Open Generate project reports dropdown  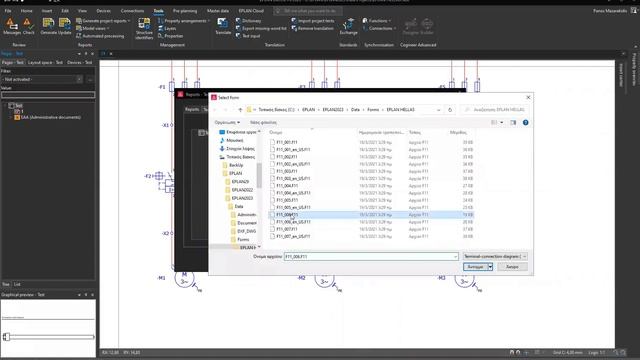coord(103,20)
